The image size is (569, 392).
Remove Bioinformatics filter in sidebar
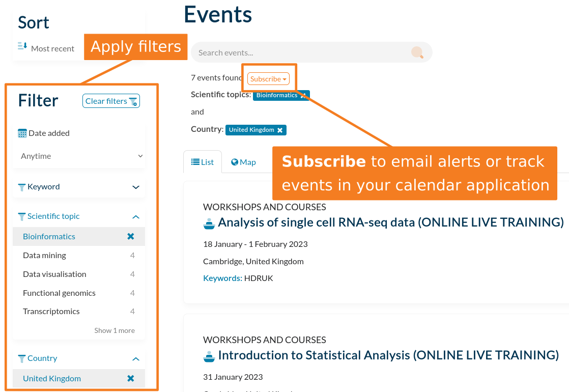[131, 236]
